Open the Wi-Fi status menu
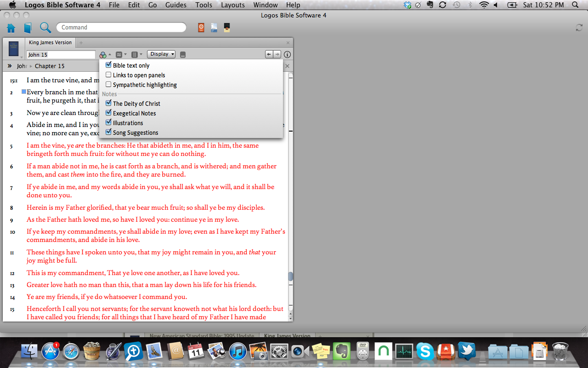 click(484, 5)
